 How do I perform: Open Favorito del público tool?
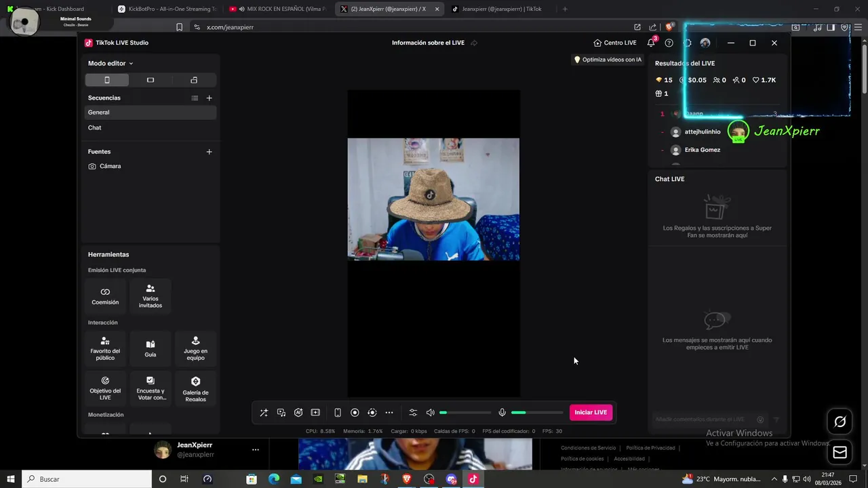point(105,348)
